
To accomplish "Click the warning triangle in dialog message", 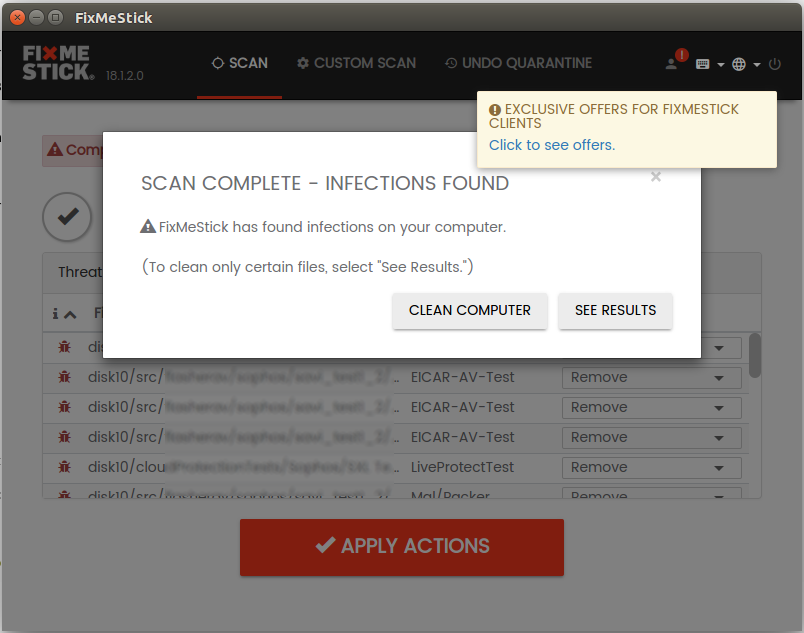I will point(148,226).
